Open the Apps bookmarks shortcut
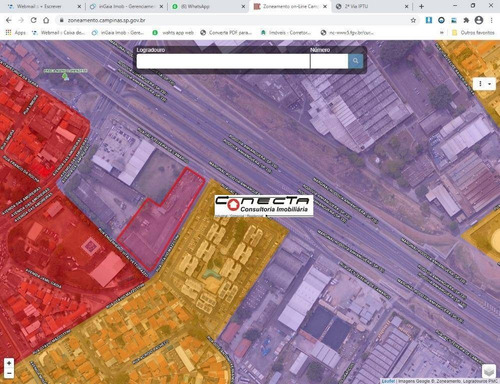This screenshot has width=500, height=384. [15, 33]
